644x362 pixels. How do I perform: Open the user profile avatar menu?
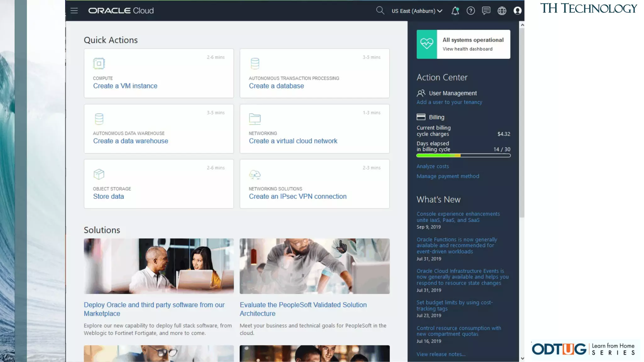pos(517,11)
